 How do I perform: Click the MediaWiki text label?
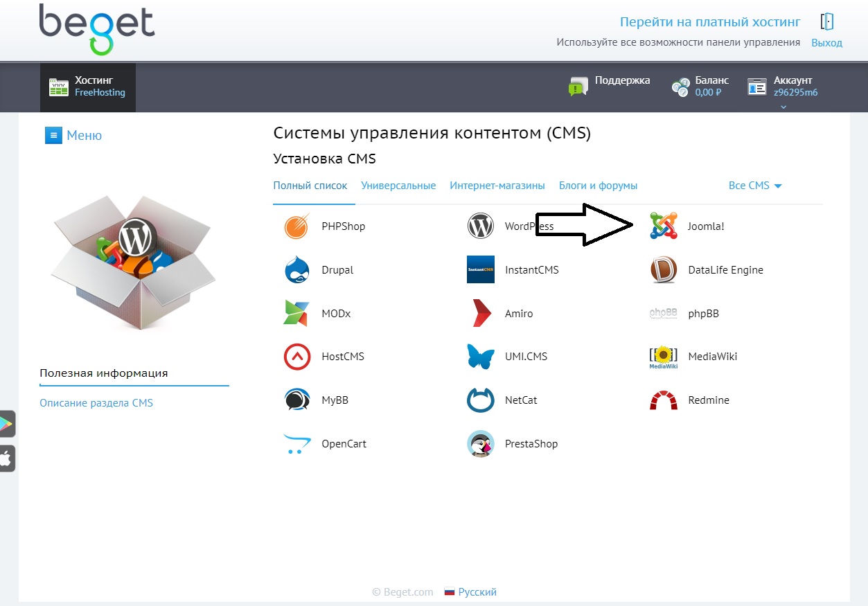click(712, 357)
